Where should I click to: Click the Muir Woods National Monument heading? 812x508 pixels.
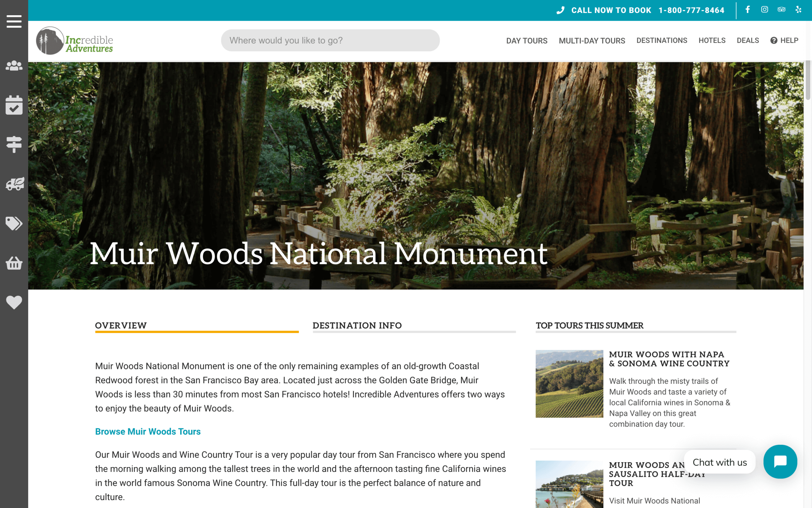pyautogui.click(x=318, y=253)
